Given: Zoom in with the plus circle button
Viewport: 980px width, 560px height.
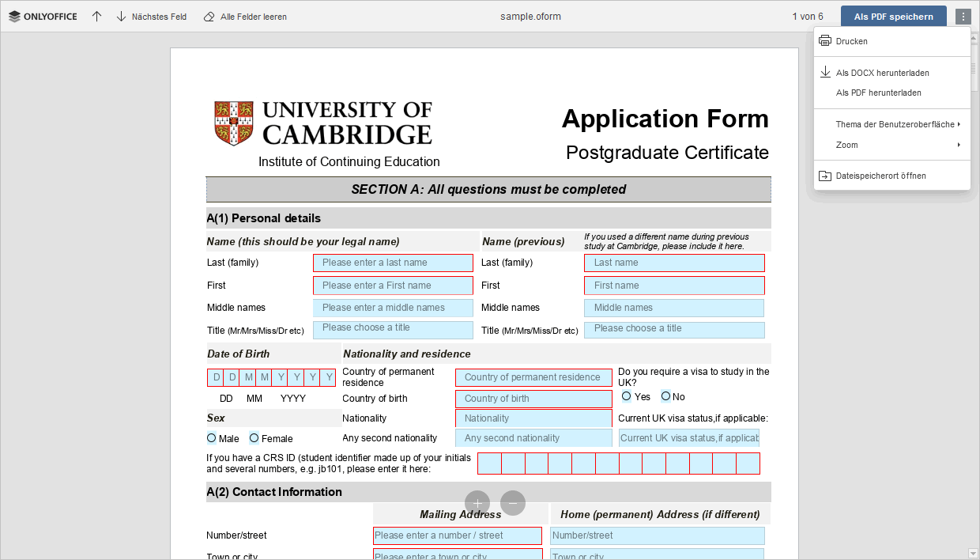Looking at the screenshot, I should click(x=477, y=502).
